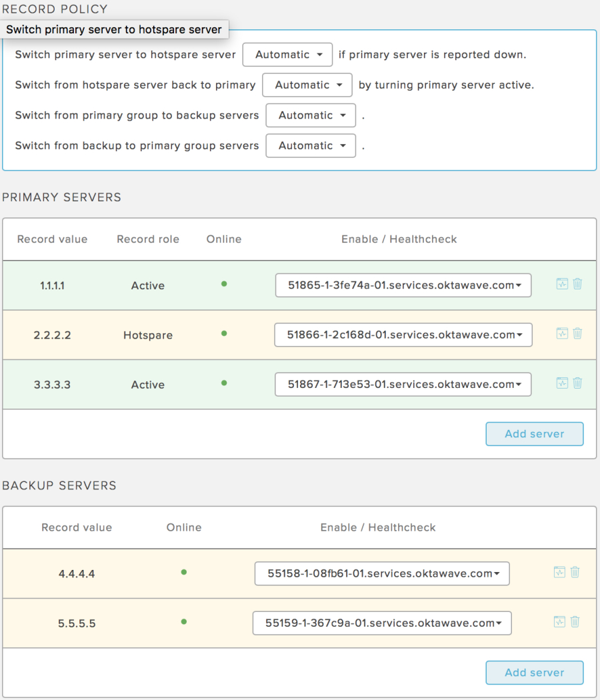Open healthcheck icon for backup 4.4.4.4
The width and height of the screenshot is (600, 700).
pyautogui.click(x=559, y=572)
